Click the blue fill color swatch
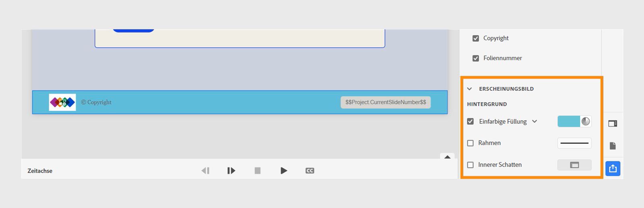Screen dimensions: 644x208 (569, 121)
